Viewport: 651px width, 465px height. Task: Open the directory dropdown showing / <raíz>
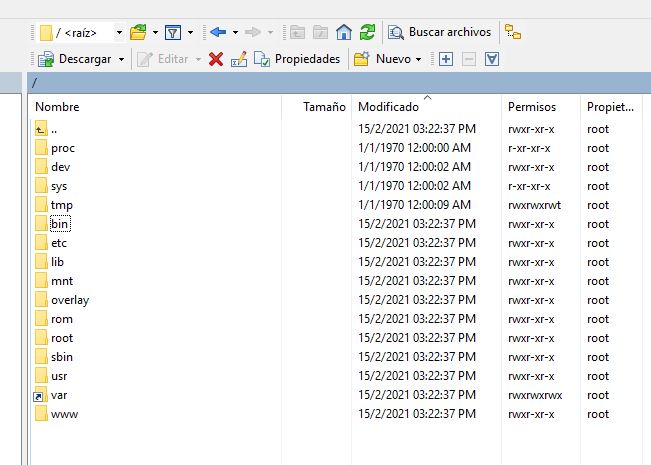81,32
